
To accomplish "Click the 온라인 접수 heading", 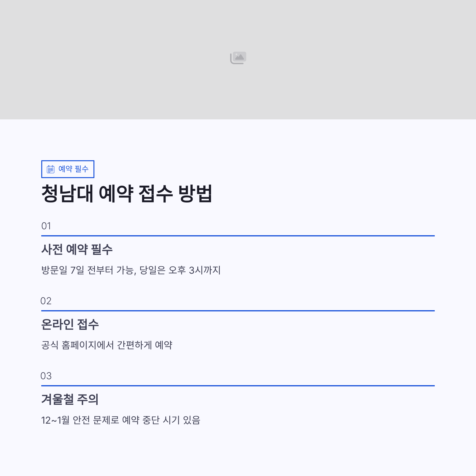I will coord(70,324).
